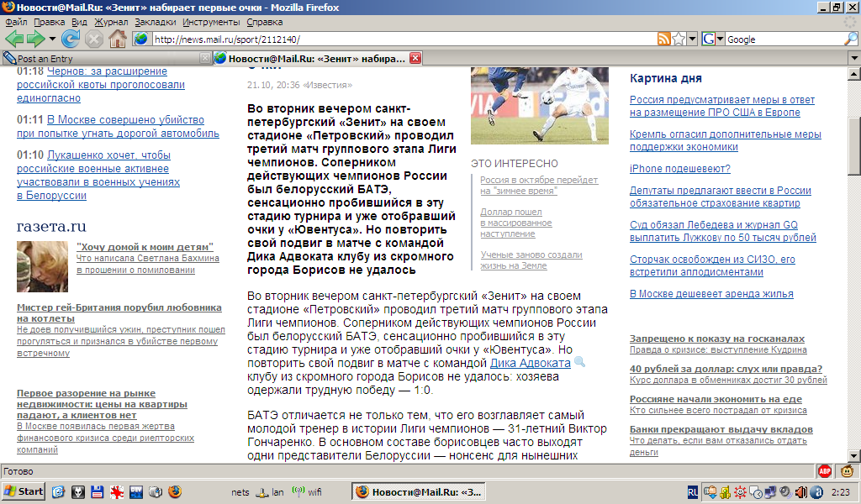Open the football match photo thumbnail

[x=539, y=106]
